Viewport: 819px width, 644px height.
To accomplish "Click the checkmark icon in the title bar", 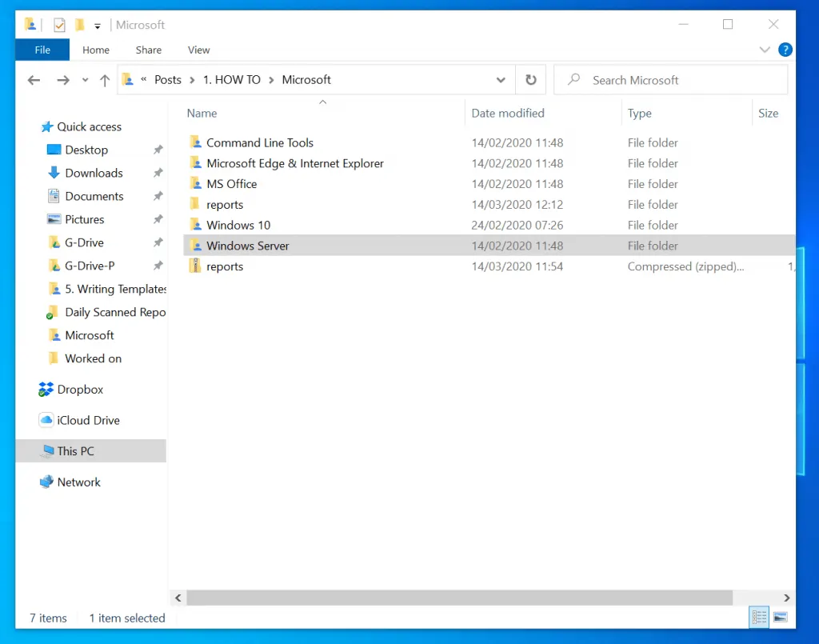I will pyautogui.click(x=59, y=24).
